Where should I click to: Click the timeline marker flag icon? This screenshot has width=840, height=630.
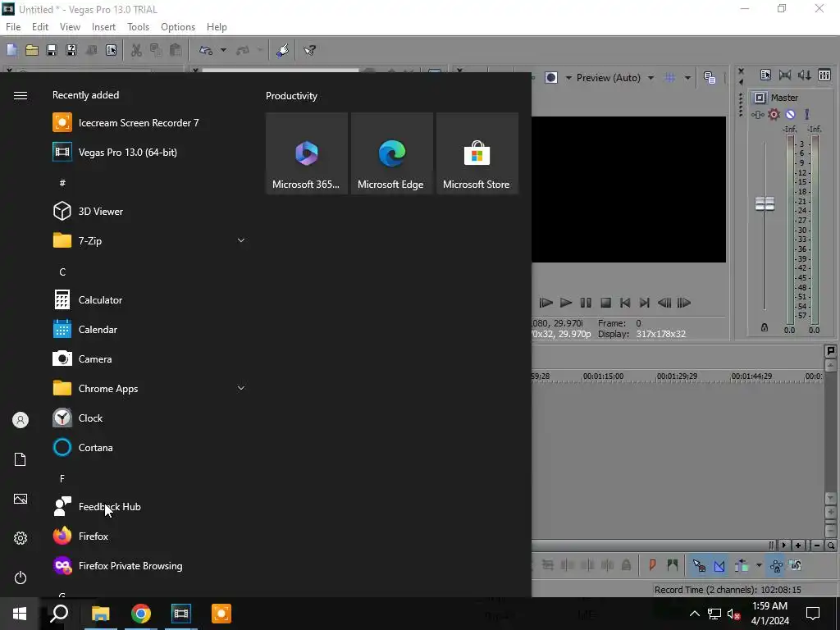830,351
